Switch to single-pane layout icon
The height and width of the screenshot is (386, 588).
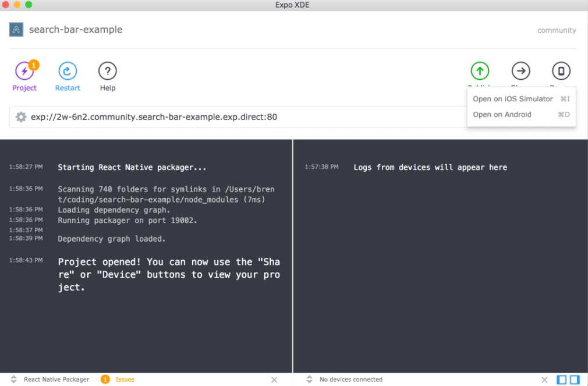(561, 380)
